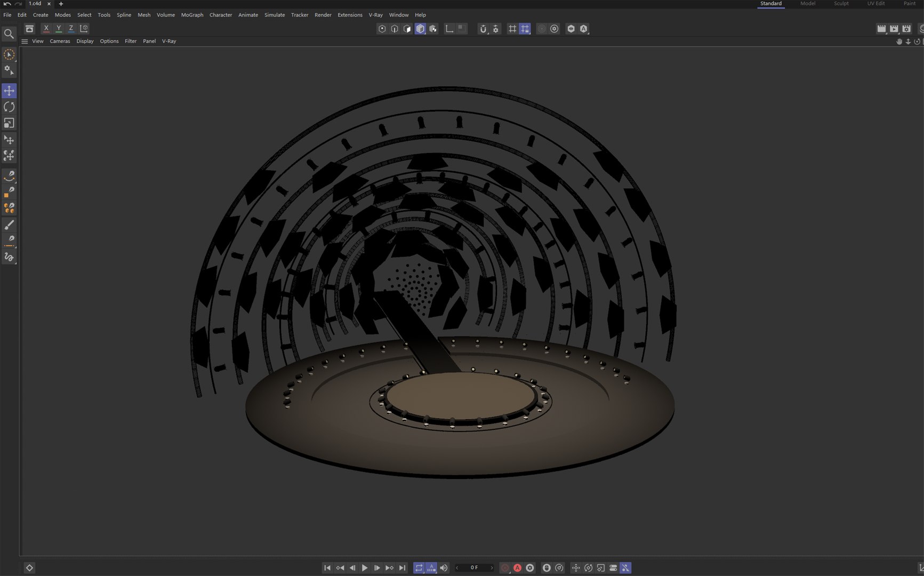Click the keyframe diamond icon at bottom-left
Image resolution: width=924 pixels, height=576 pixels.
(29, 568)
